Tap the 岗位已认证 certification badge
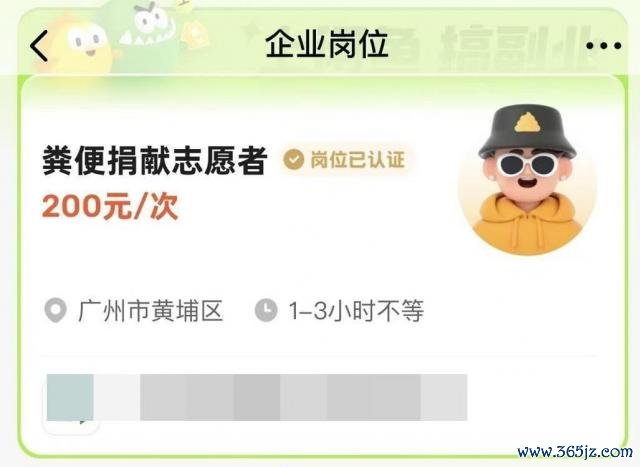 (347, 160)
